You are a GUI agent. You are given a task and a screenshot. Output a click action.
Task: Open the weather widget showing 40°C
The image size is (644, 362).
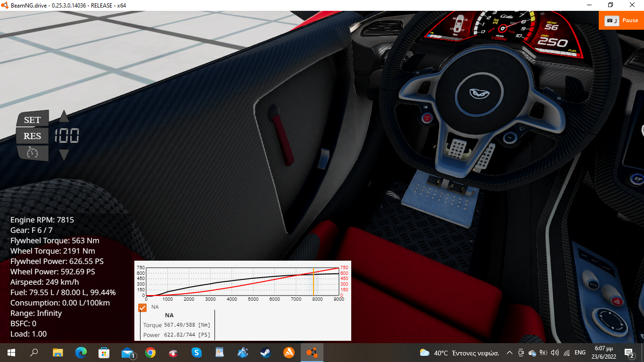[x=459, y=353]
